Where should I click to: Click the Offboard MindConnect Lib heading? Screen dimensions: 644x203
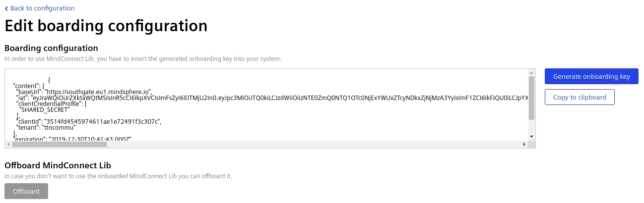[58, 165]
